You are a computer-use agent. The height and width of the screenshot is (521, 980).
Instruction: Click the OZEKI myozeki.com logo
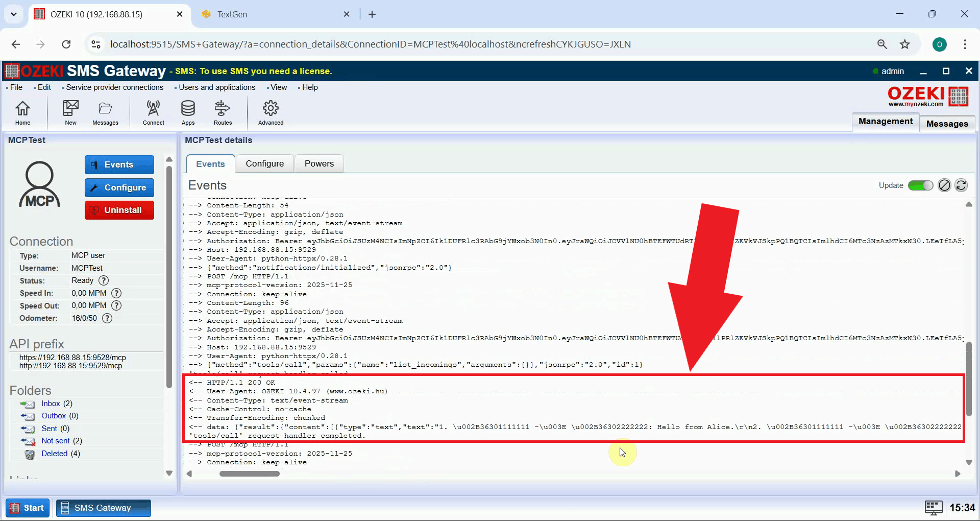coord(928,96)
